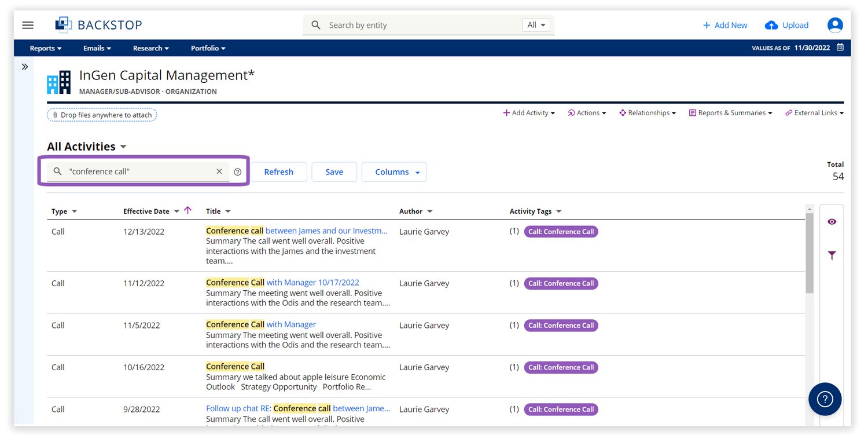Open the Actions dropdown

click(587, 113)
